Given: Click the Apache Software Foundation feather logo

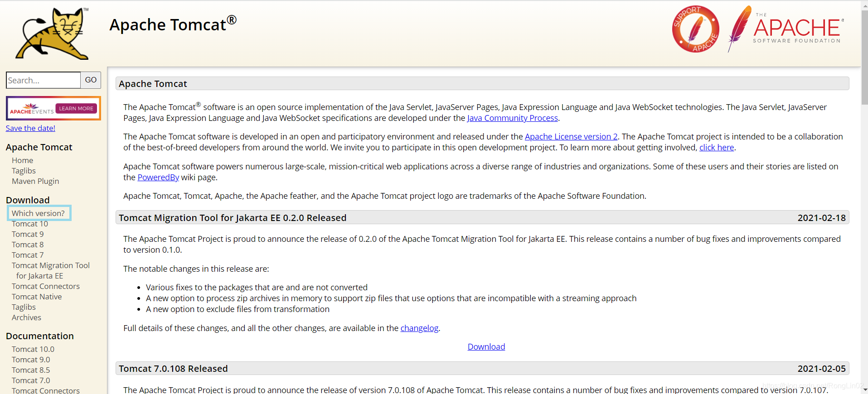Looking at the screenshot, I should [x=786, y=29].
